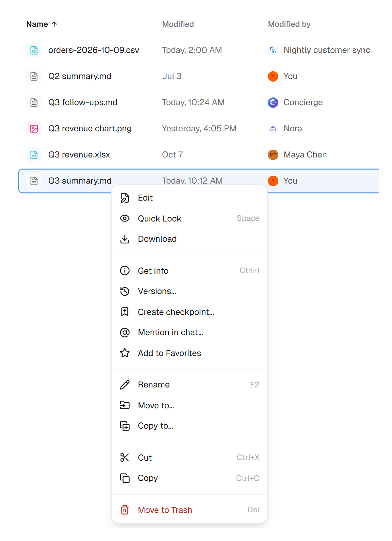
Task: Select the Q3 follow-ups.md file name
Action: point(83,103)
